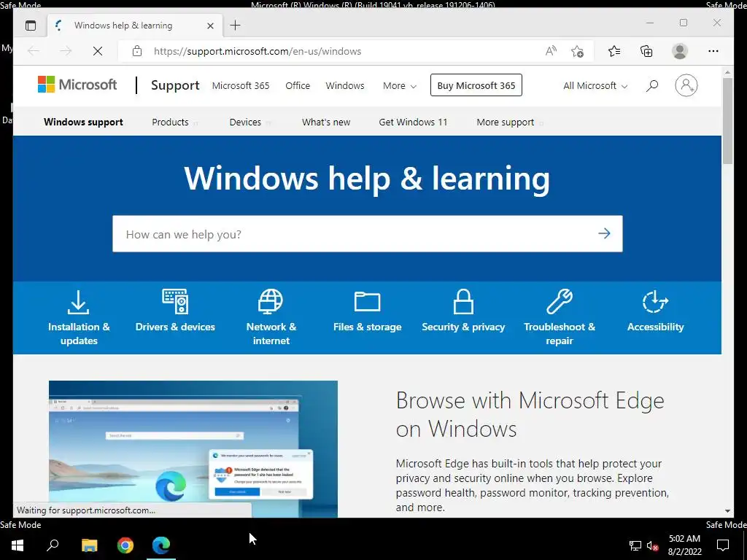
Task: Click the Edge taskbar icon
Action: pyautogui.click(x=161, y=545)
